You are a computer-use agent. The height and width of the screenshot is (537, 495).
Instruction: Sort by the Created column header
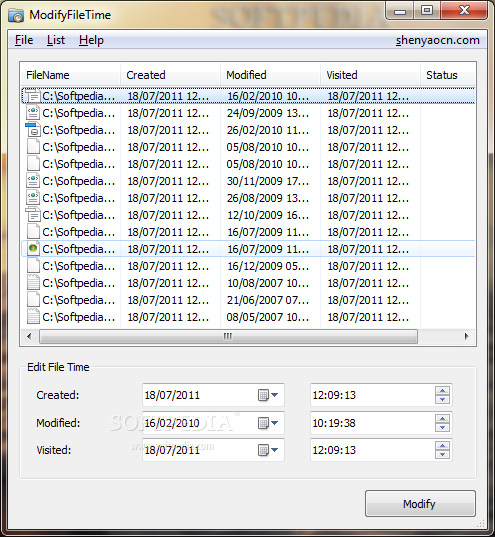170,75
